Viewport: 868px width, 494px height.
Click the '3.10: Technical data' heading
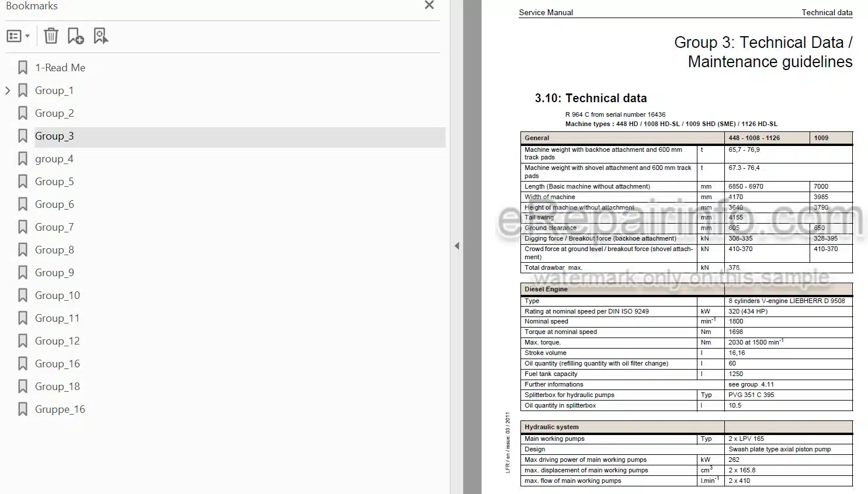(x=591, y=98)
